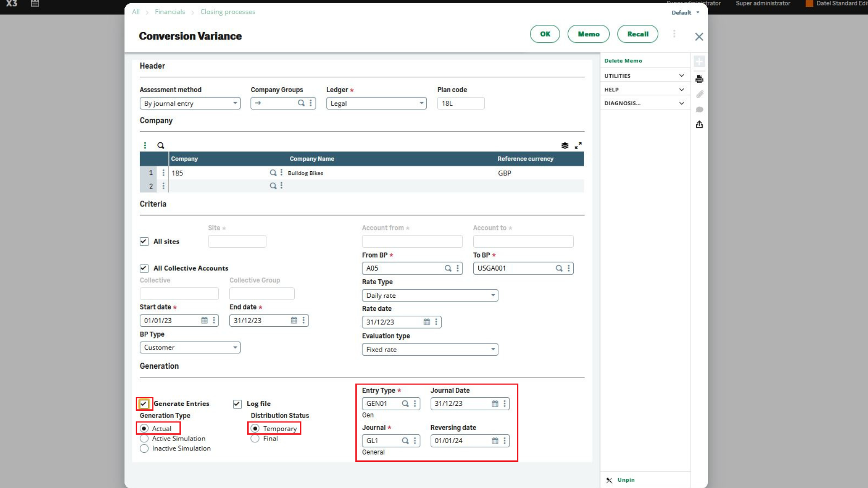Expand the HELP section

pos(644,89)
